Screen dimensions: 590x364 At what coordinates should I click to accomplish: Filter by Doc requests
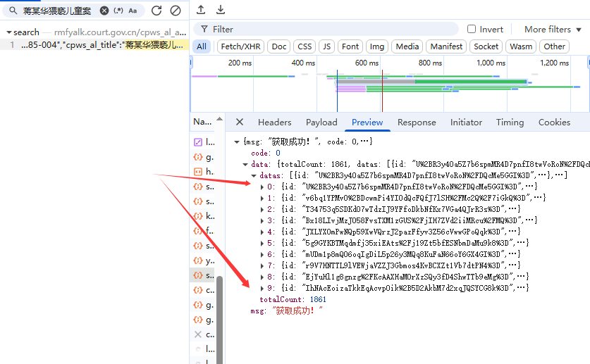click(x=279, y=46)
